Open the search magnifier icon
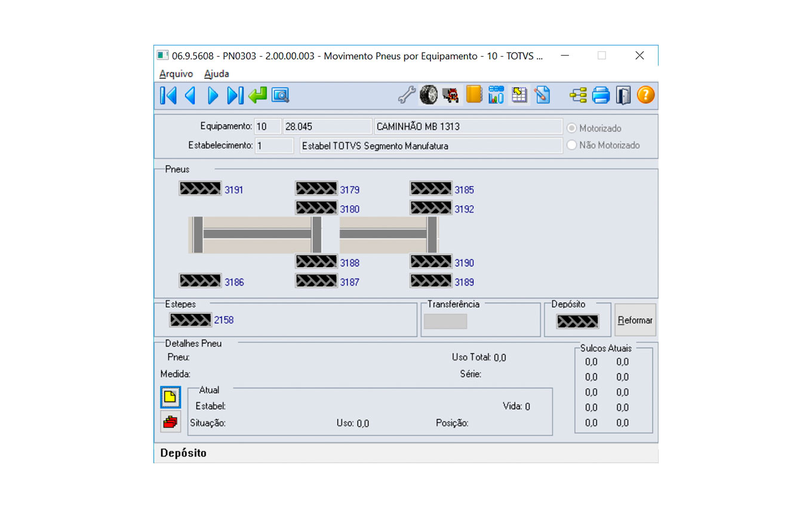Screen dimensions: 812x508 pyautogui.click(x=280, y=95)
